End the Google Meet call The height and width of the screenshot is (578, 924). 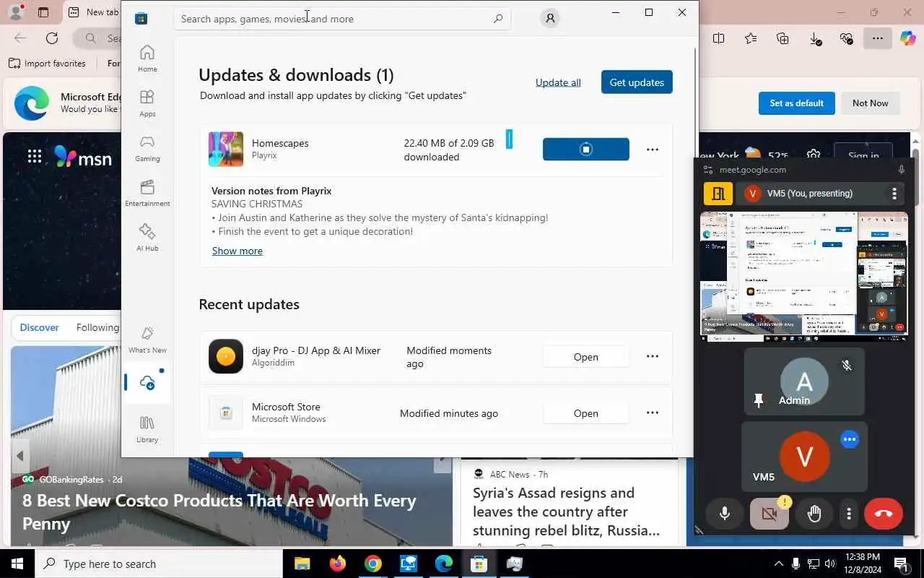point(884,514)
